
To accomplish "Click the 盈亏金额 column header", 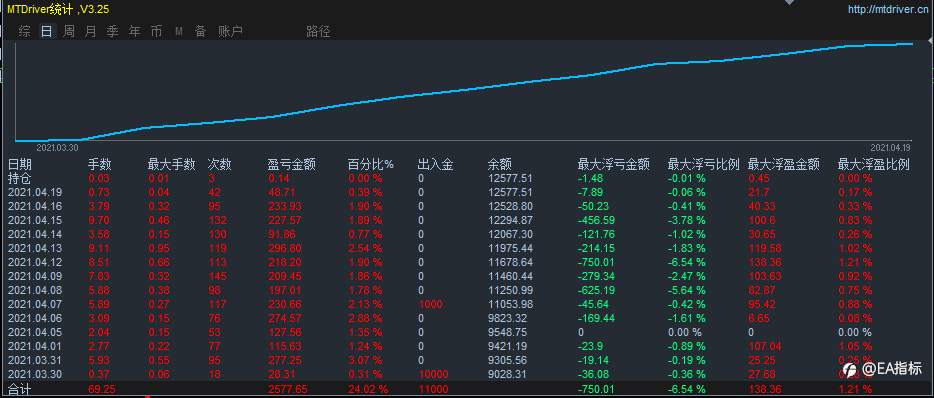I will [292, 164].
